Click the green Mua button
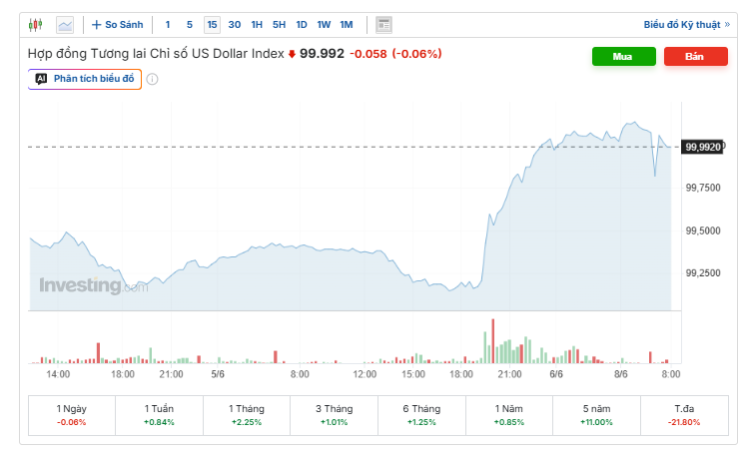The width and height of the screenshot is (740, 452). pos(623,56)
